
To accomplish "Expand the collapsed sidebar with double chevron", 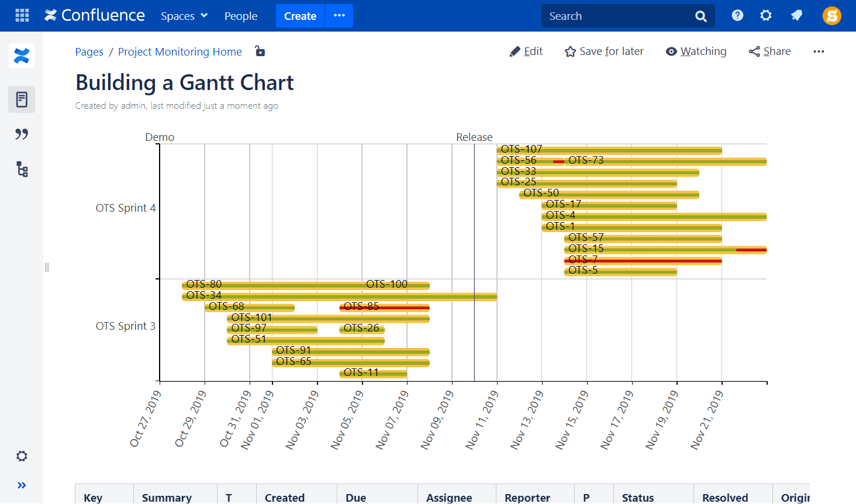I will (x=22, y=485).
